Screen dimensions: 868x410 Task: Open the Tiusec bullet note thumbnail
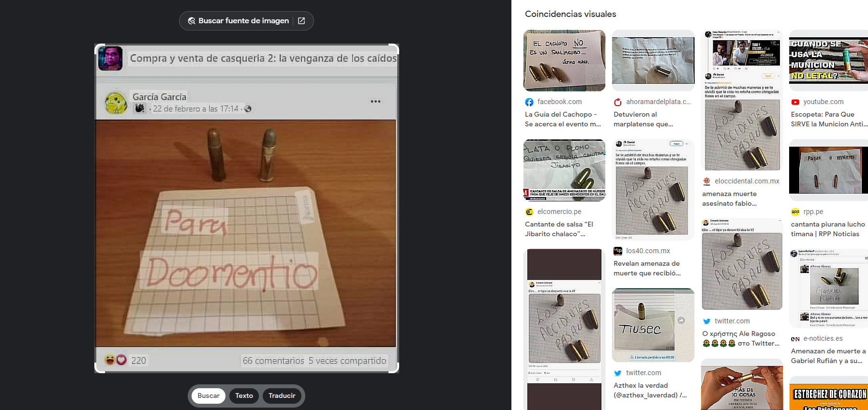click(653, 325)
